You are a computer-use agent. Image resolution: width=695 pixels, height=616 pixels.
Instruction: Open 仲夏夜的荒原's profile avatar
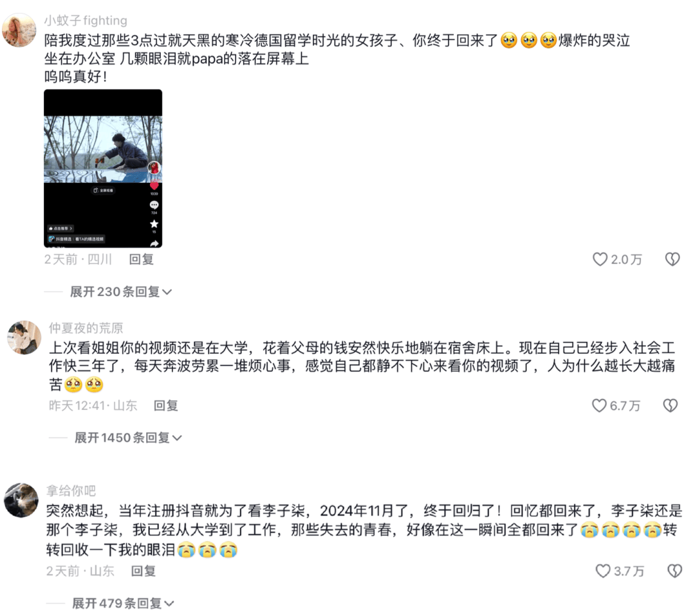tap(24, 337)
